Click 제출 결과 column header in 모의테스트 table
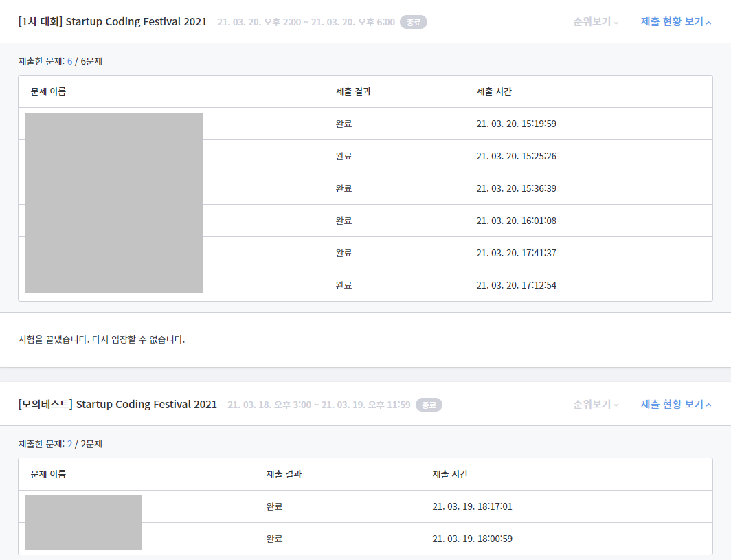Viewport: 731px width, 560px height. pos(284,474)
